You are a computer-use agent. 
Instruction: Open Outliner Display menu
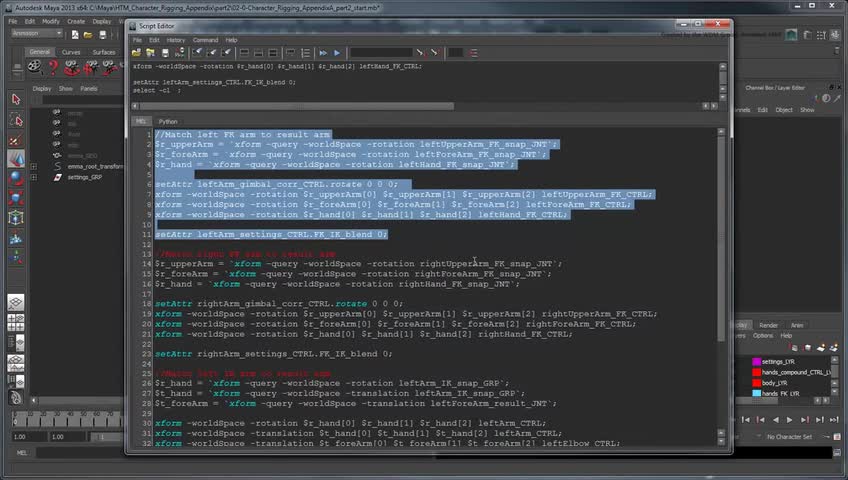click(x=42, y=89)
